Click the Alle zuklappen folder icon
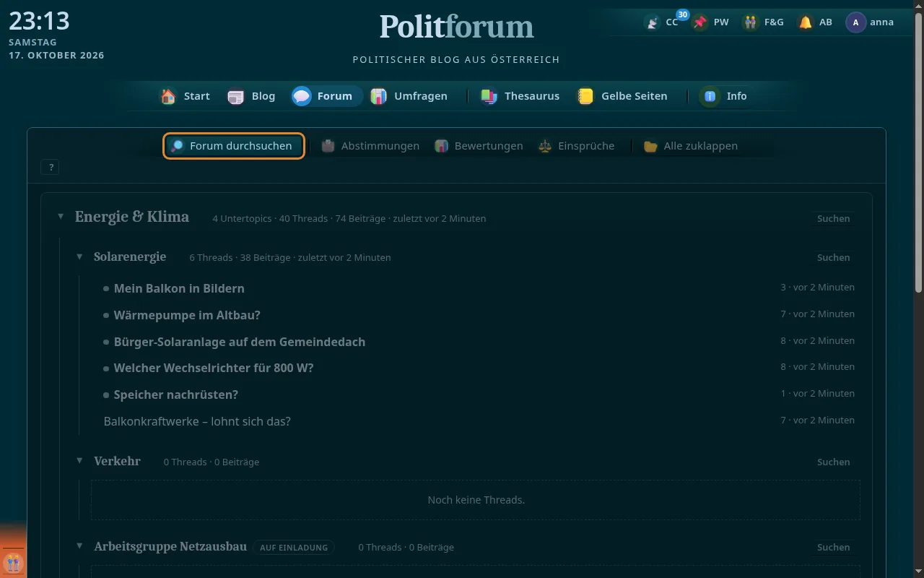 click(x=651, y=146)
